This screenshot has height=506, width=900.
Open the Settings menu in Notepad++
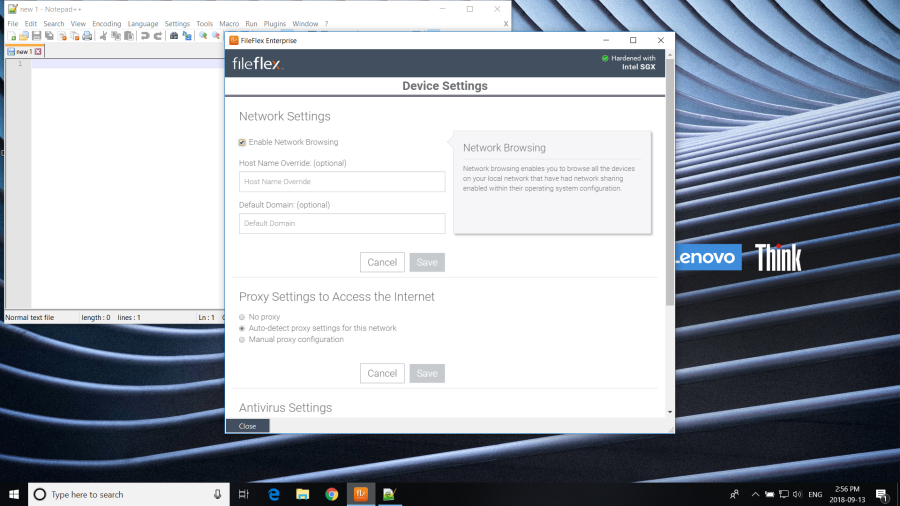tap(177, 24)
